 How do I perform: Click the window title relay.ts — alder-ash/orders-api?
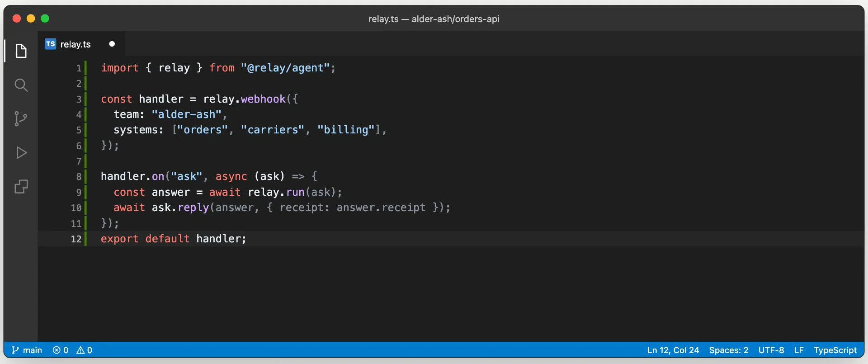[x=434, y=19]
